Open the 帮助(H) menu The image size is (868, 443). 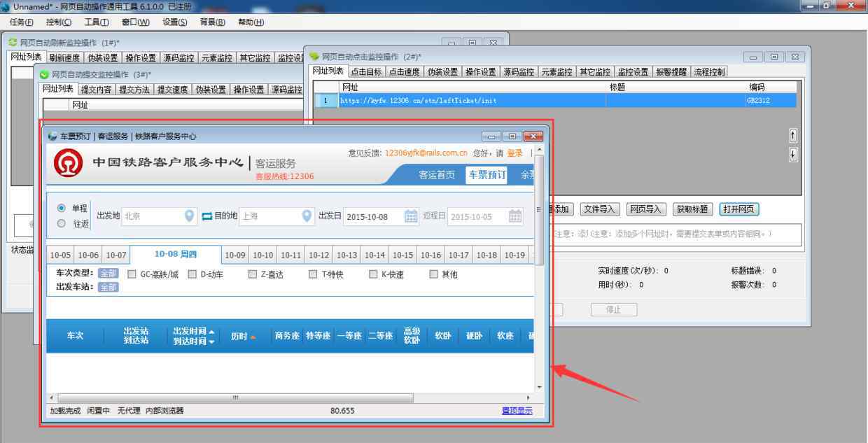(251, 22)
